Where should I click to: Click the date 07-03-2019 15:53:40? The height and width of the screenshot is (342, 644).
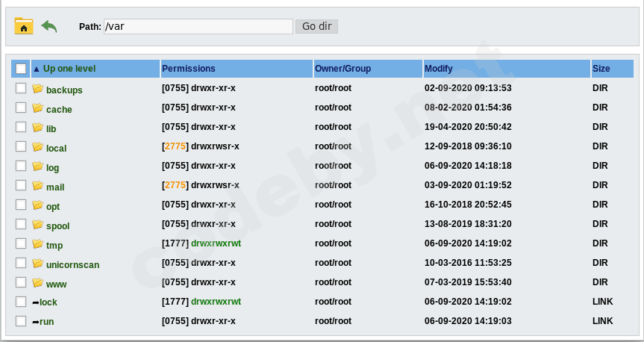pos(468,282)
